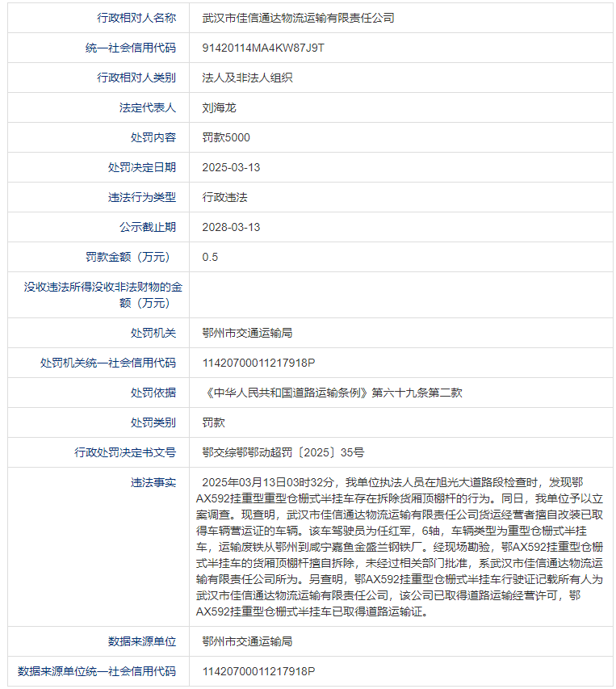Click '11420700011217918P' in the 数据来源单位统一社会信用代码 row
Screen dimensions: 616x689
(x=258, y=671)
